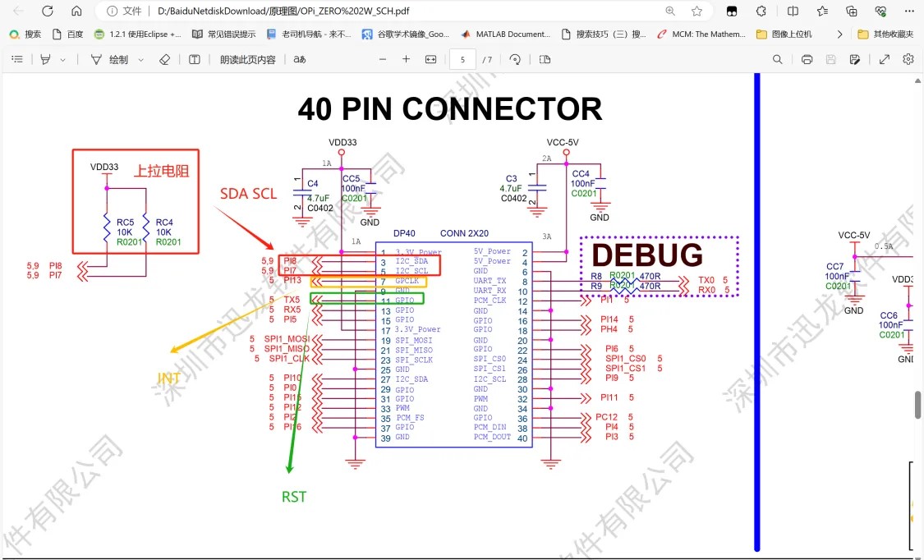The image size is (924, 560).
Task: Expand the highlight color dropdown arrow
Action: pos(61,60)
